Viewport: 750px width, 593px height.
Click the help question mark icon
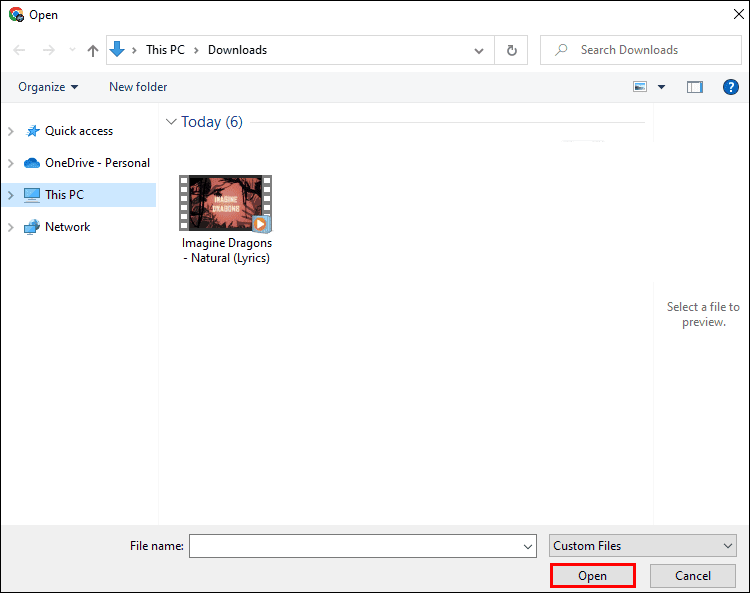[730, 87]
